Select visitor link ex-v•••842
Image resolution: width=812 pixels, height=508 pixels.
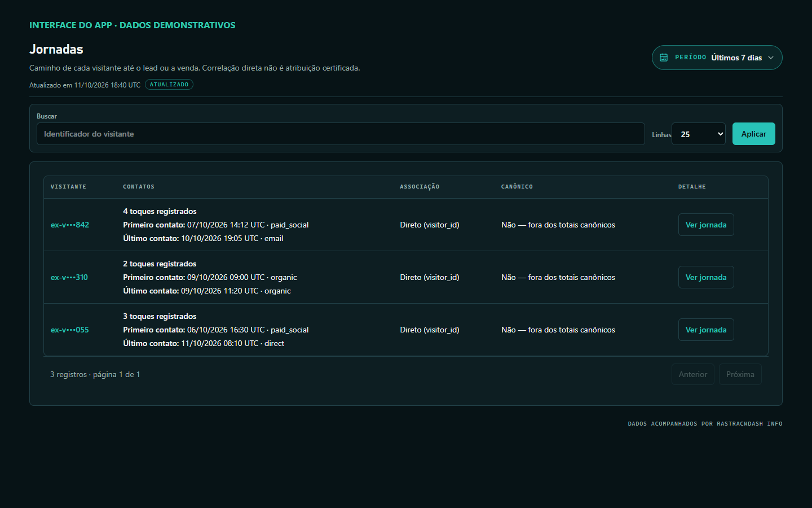[x=70, y=225]
